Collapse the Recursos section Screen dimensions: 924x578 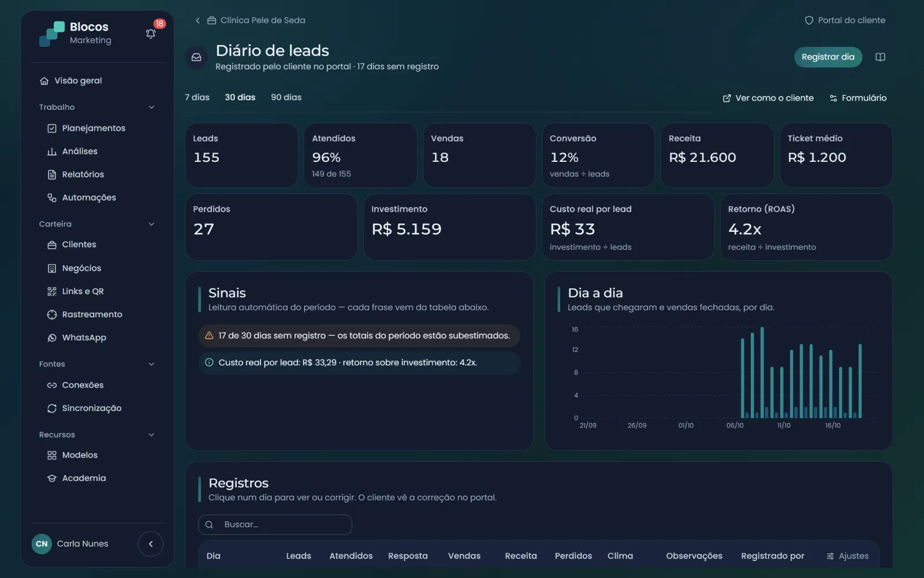(x=151, y=435)
